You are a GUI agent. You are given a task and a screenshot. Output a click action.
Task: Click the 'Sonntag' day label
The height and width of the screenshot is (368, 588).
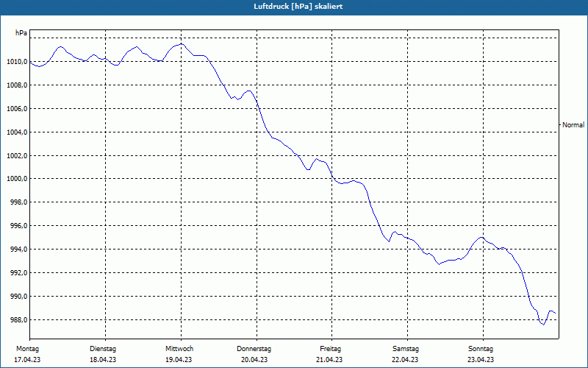click(481, 349)
